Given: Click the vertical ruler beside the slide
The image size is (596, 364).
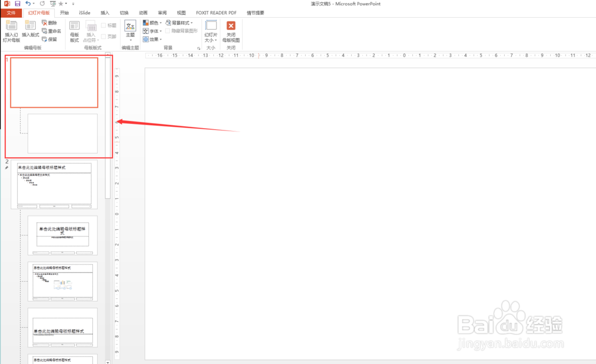Looking at the screenshot, I should (x=117, y=214).
